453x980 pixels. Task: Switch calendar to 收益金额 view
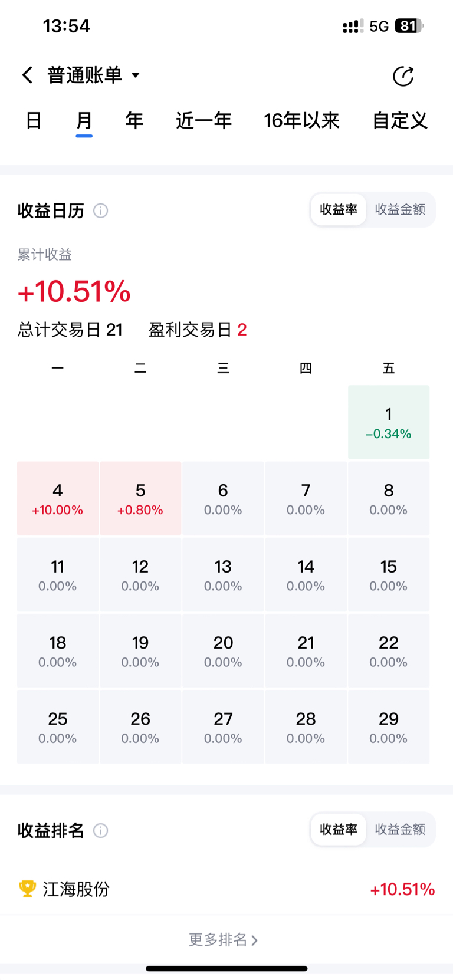(x=400, y=209)
